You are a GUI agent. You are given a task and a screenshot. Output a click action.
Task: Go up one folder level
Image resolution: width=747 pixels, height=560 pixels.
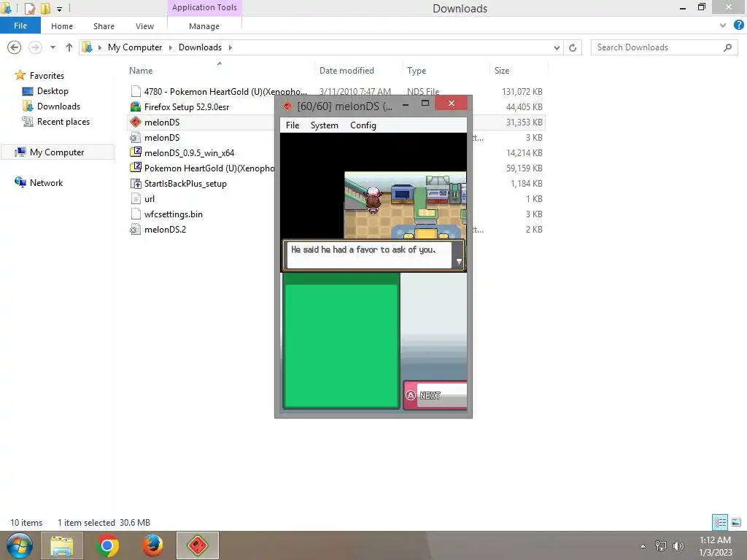(69, 47)
